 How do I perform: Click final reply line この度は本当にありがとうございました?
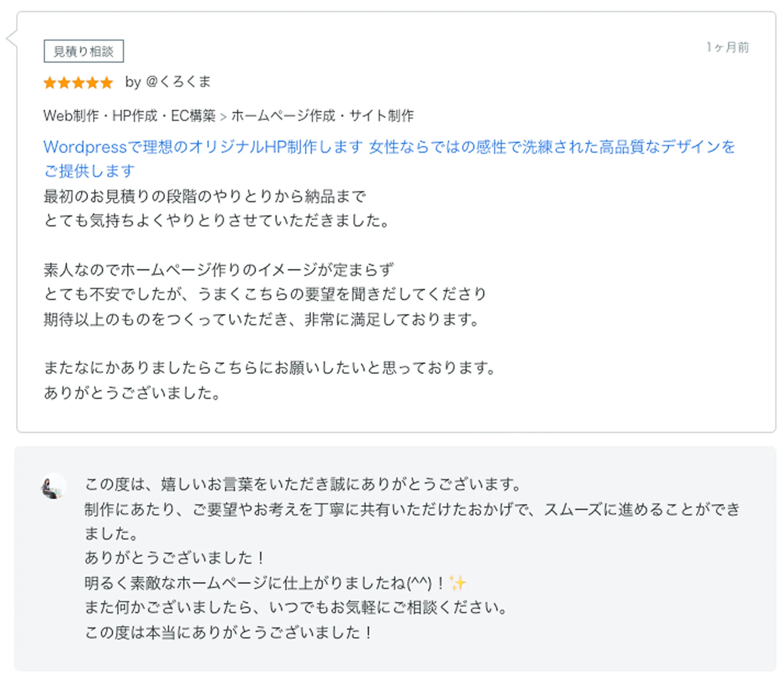[229, 632]
